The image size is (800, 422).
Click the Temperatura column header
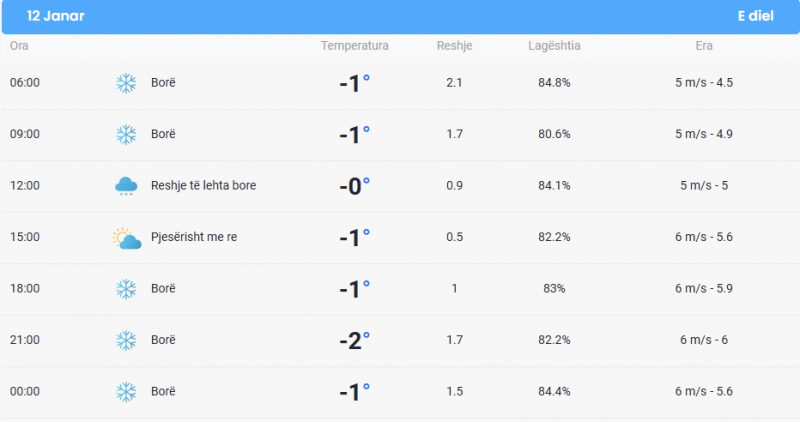[x=355, y=46]
